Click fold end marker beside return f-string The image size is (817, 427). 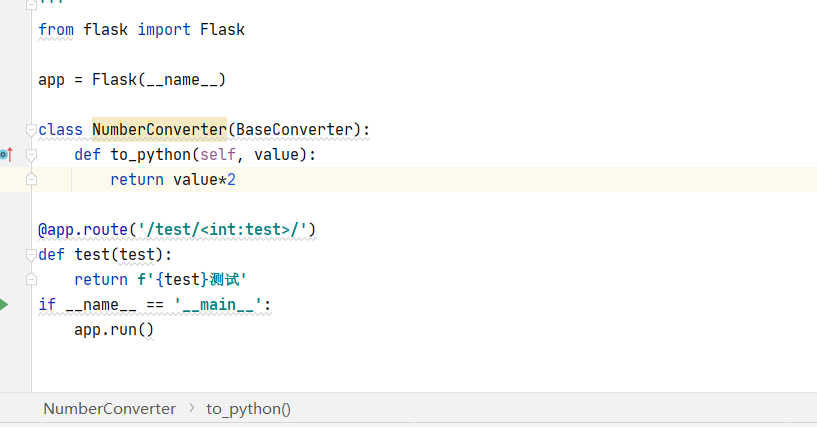(x=31, y=280)
